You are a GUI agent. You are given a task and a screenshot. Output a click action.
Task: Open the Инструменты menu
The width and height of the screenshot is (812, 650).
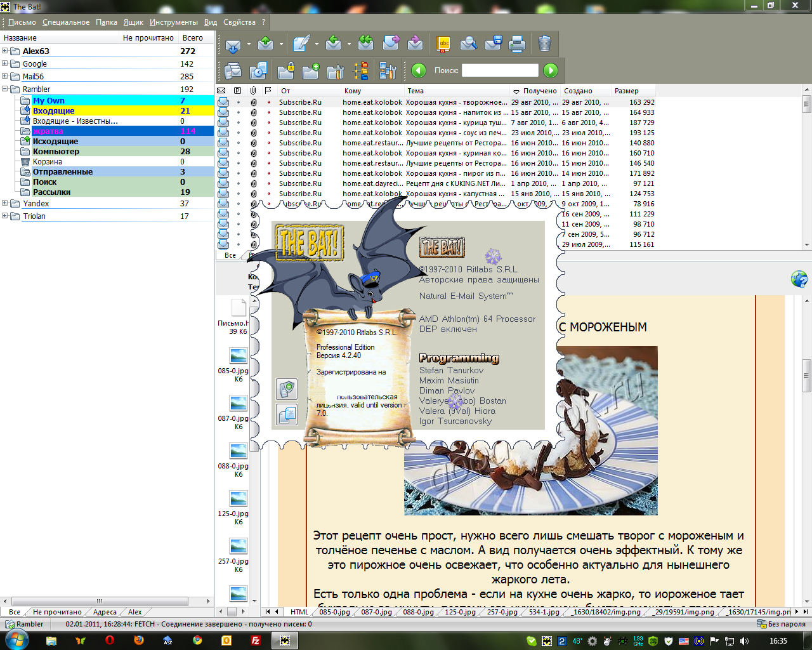pos(174,22)
